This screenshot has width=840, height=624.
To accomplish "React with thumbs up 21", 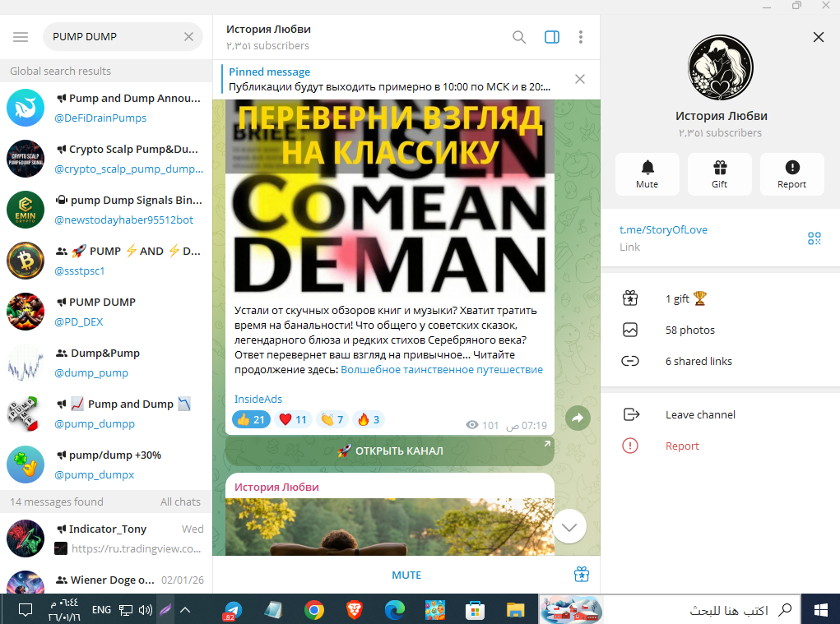I will pyautogui.click(x=251, y=419).
